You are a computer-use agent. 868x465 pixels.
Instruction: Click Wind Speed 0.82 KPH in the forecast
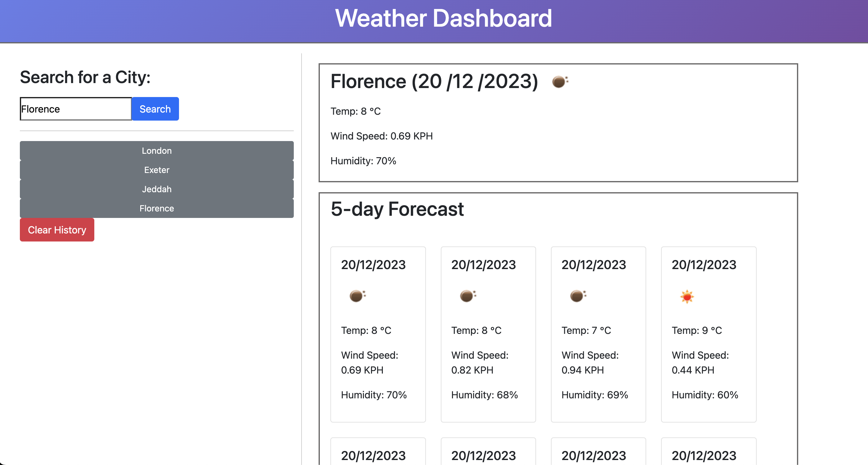point(480,363)
